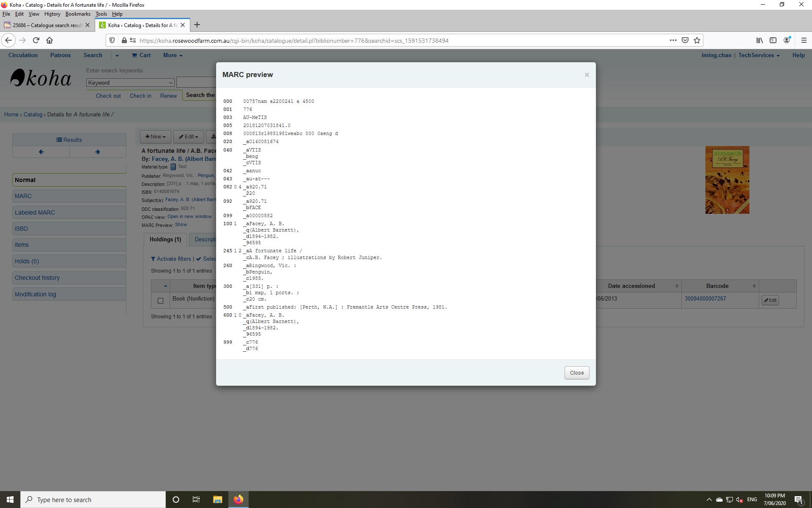812x508 pixels.
Task: Expand the New record dropdown button
Action: pyautogui.click(x=155, y=137)
